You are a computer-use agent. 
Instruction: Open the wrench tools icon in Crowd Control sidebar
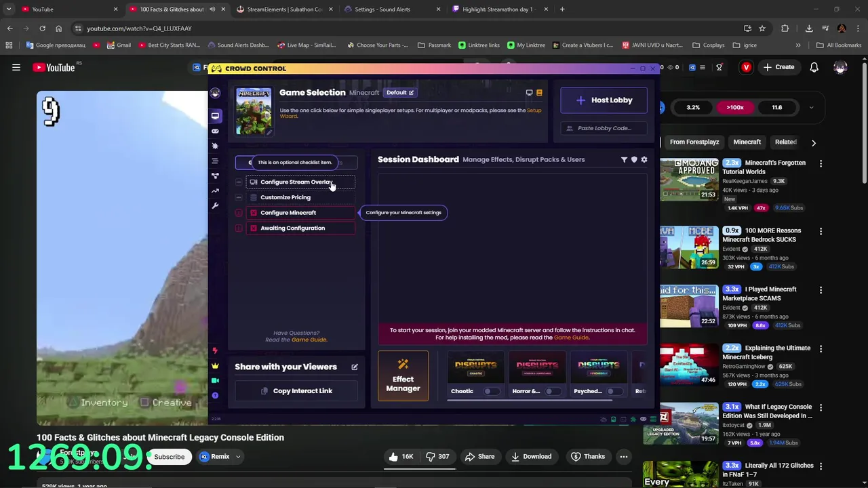(x=215, y=205)
